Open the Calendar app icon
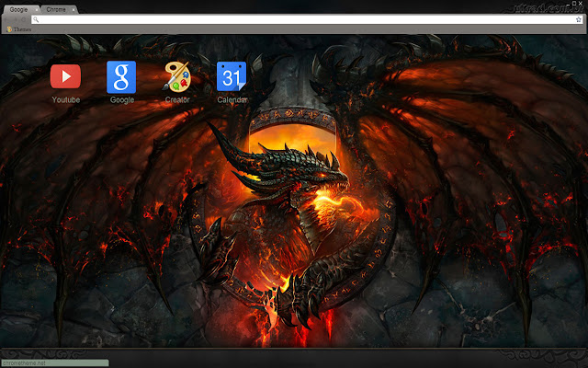 (x=232, y=76)
